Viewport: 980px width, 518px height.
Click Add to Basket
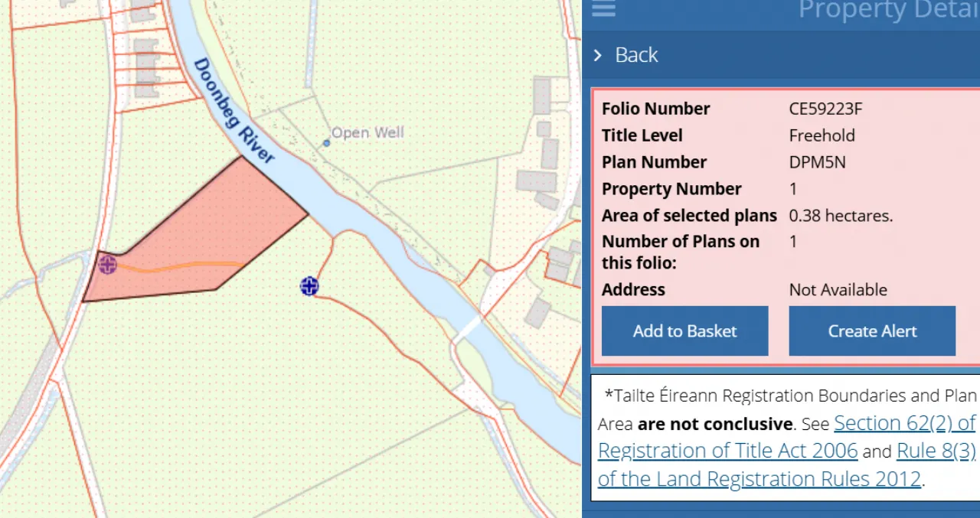pyautogui.click(x=684, y=331)
